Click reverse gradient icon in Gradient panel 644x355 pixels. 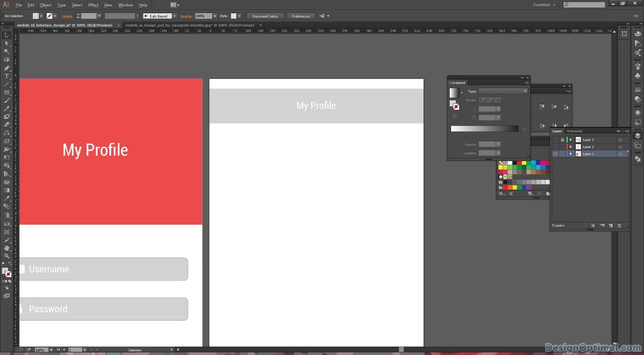tap(454, 116)
